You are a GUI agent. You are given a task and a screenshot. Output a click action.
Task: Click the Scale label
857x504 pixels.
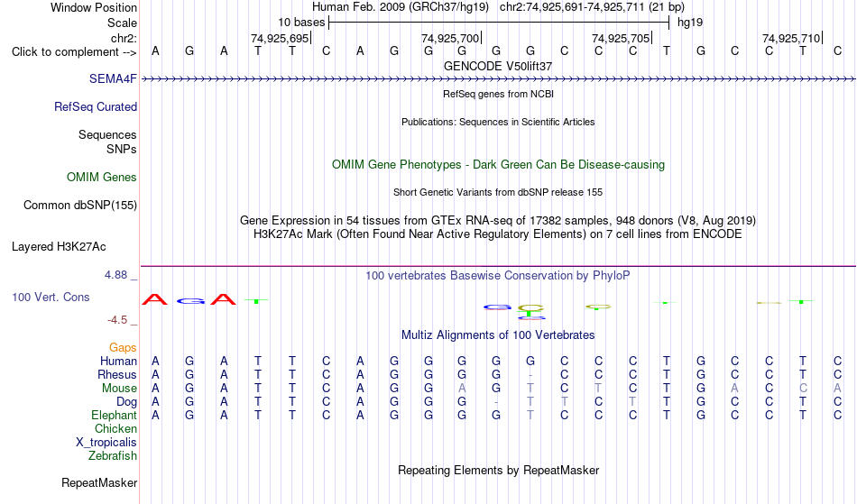(123, 23)
